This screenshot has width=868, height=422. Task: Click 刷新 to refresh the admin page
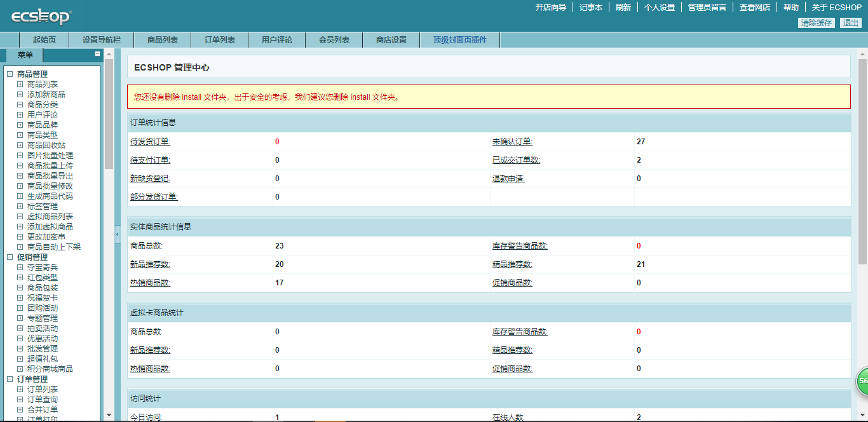623,7
